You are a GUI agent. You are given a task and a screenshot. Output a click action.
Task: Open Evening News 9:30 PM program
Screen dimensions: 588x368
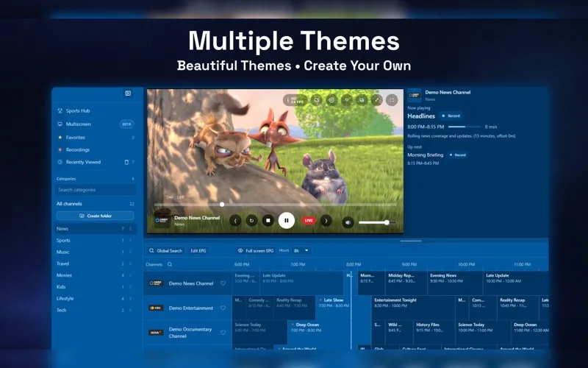[x=455, y=283]
